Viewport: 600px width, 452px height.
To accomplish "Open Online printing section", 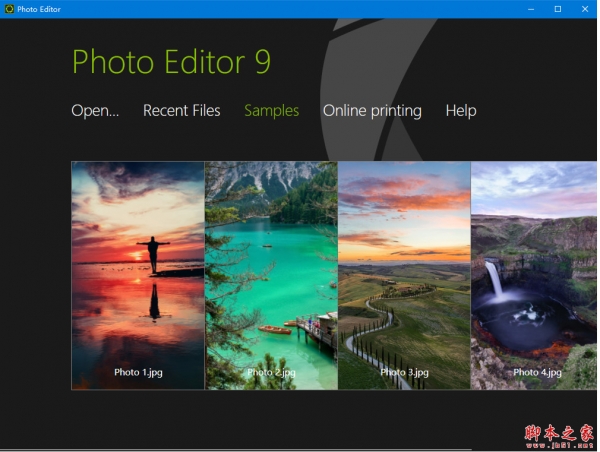I will click(372, 111).
